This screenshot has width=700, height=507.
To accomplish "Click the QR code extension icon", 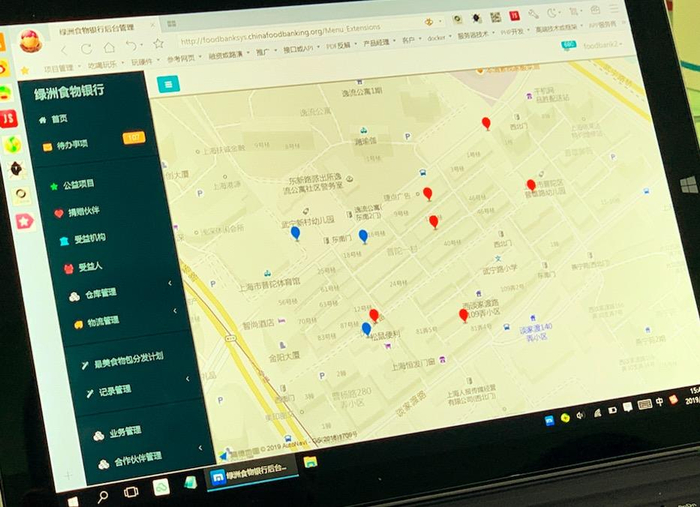I will 496,17.
